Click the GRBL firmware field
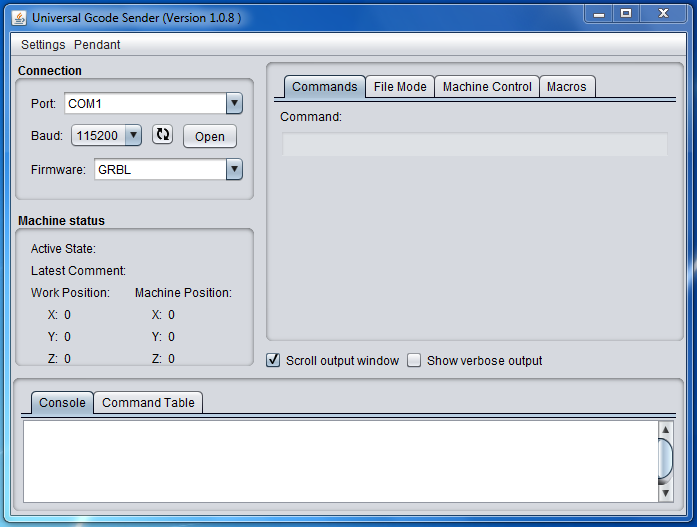697x527 pixels. tap(160, 169)
